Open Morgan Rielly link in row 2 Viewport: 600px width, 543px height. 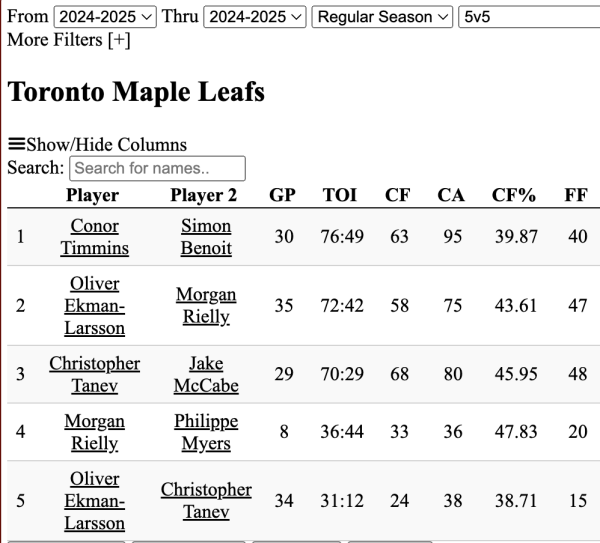pos(206,305)
